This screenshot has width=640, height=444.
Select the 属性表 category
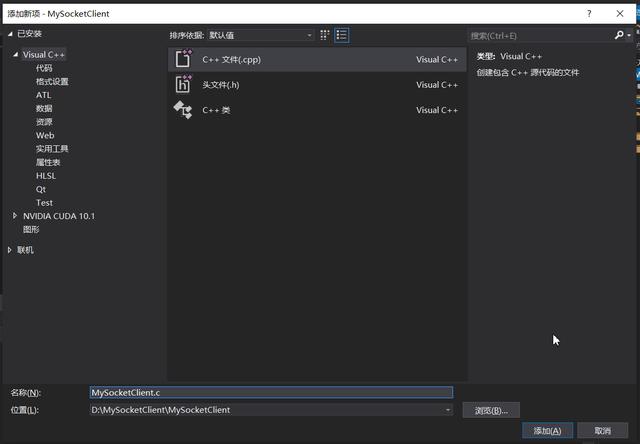point(48,162)
